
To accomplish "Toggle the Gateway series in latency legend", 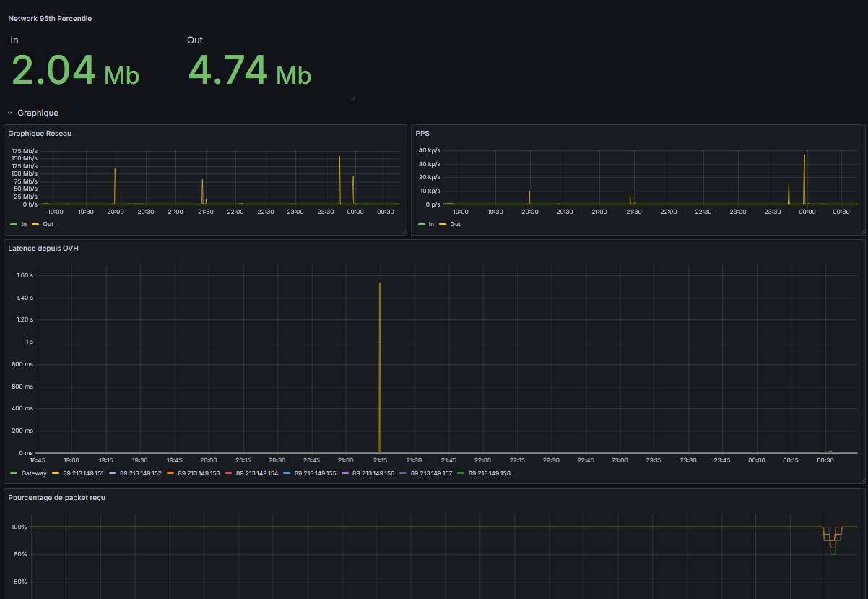I will click(x=34, y=473).
